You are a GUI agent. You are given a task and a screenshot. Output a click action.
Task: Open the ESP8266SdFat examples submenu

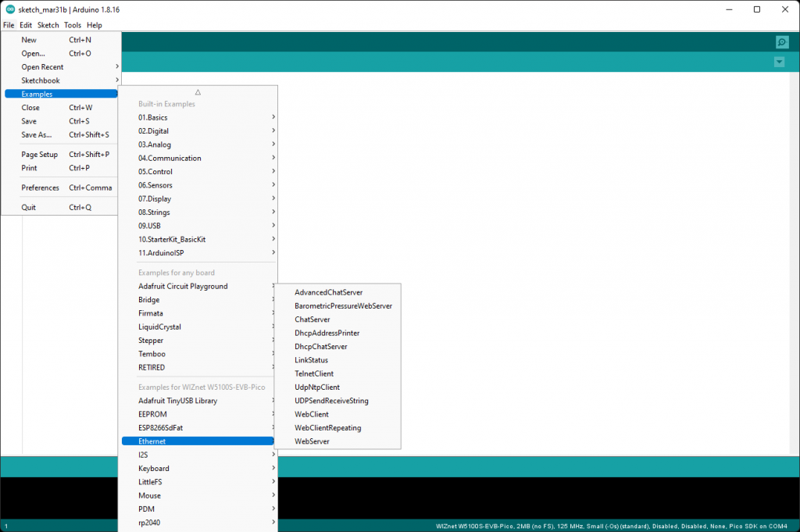click(x=198, y=428)
